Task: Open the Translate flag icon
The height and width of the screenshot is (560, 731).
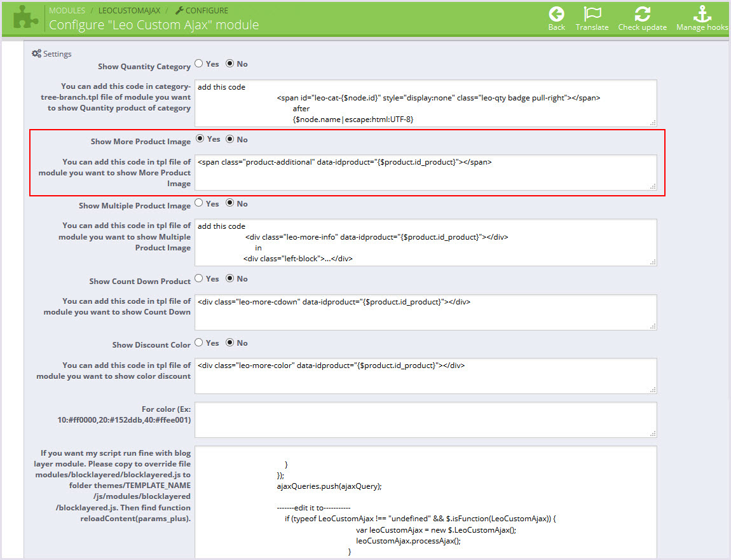Action: (x=592, y=14)
